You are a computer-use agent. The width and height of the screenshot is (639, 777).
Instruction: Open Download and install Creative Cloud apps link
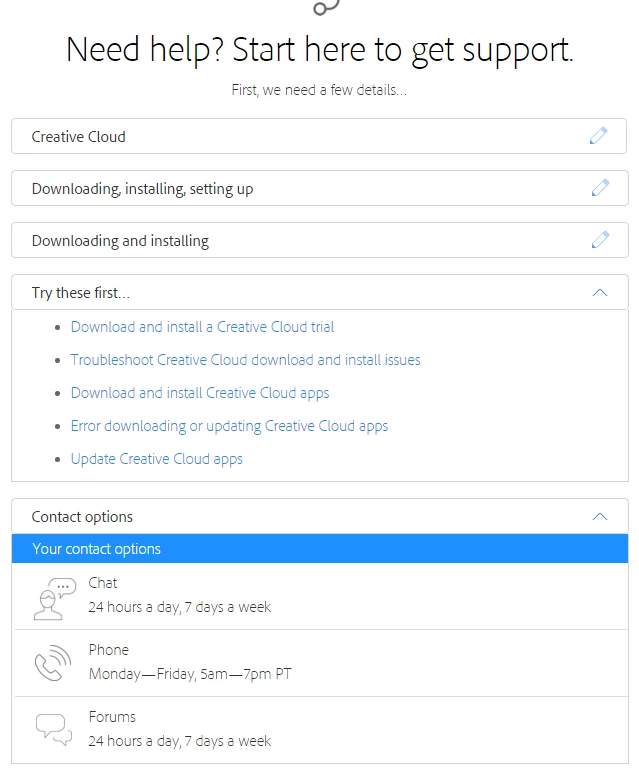[200, 393]
